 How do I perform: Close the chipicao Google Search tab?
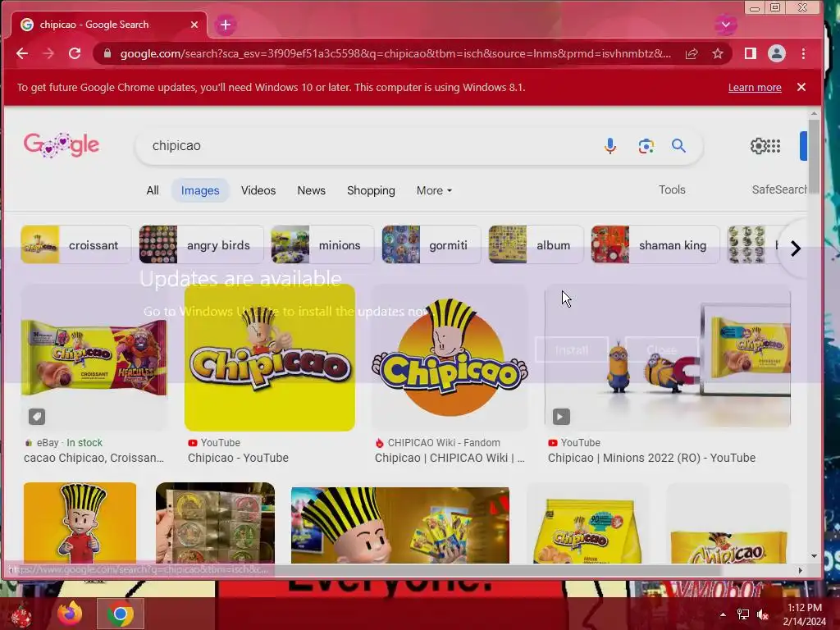point(194,25)
